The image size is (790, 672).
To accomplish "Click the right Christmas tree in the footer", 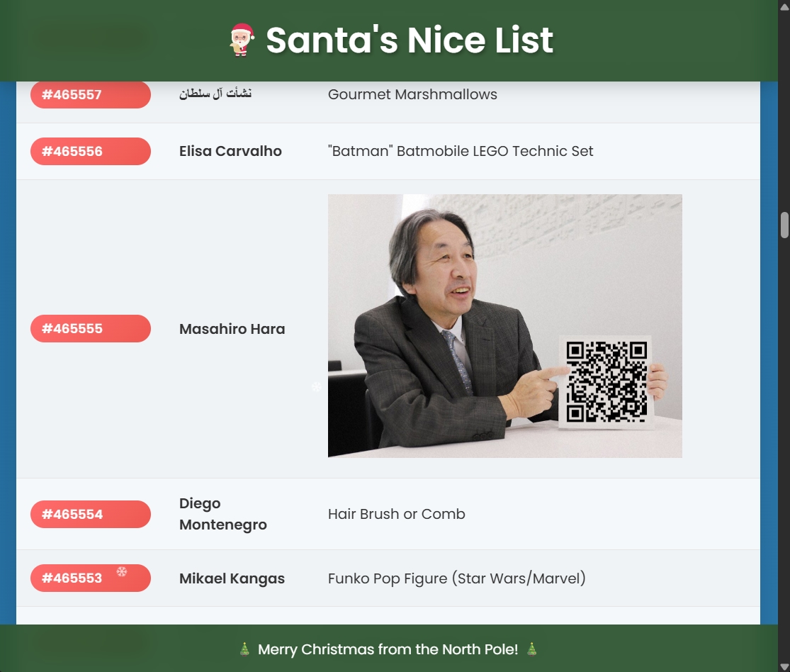I will (x=531, y=649).
